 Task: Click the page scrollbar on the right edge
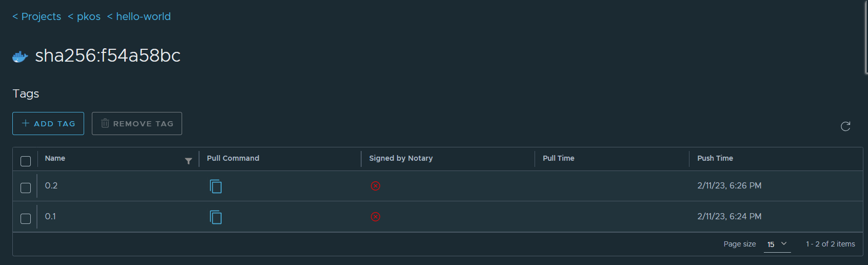tap(865, 37)
